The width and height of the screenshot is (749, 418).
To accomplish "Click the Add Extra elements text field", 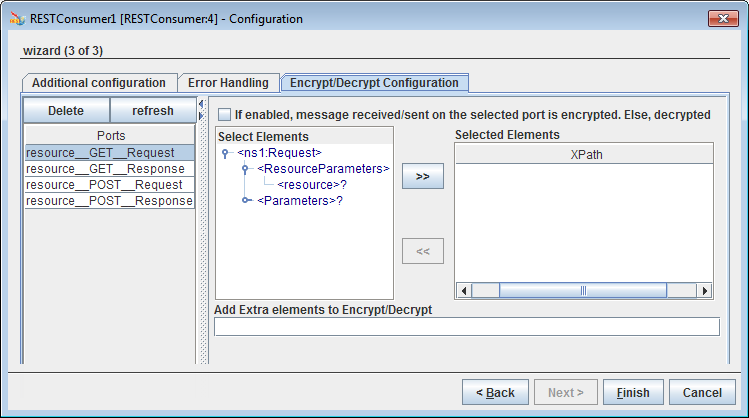I will click(x=466, y=327).
